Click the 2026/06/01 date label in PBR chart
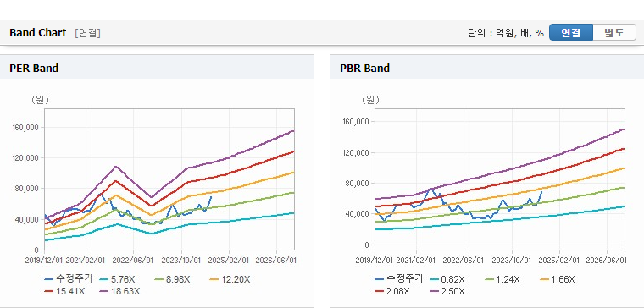This screenshot has height=308, width=644. [607, 261]
